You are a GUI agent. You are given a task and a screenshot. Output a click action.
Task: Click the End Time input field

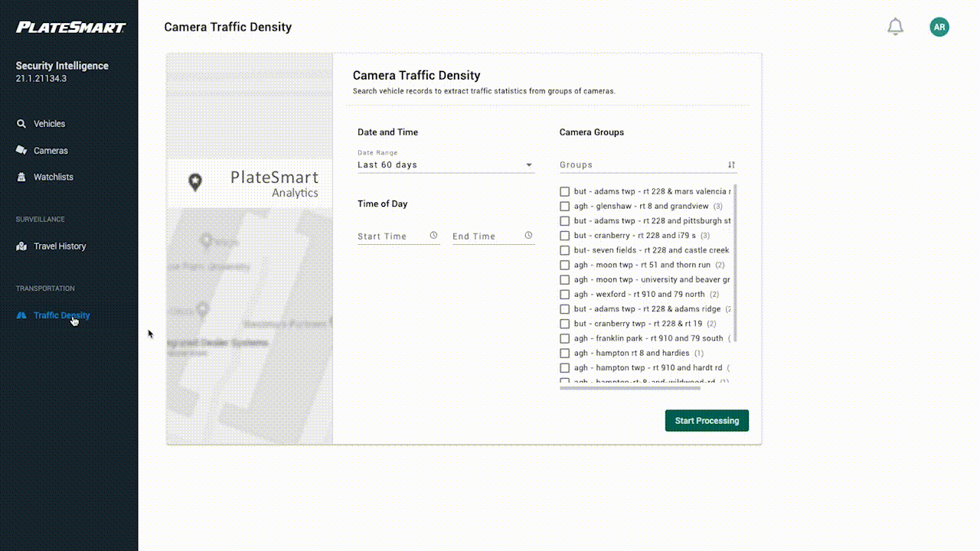(493, 236)
